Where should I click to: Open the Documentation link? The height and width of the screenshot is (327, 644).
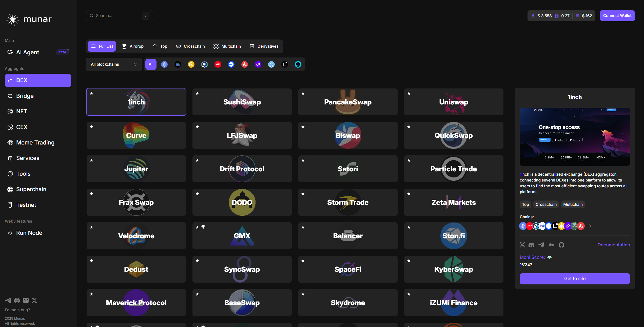pyautogui.click(x=614, y=245)
